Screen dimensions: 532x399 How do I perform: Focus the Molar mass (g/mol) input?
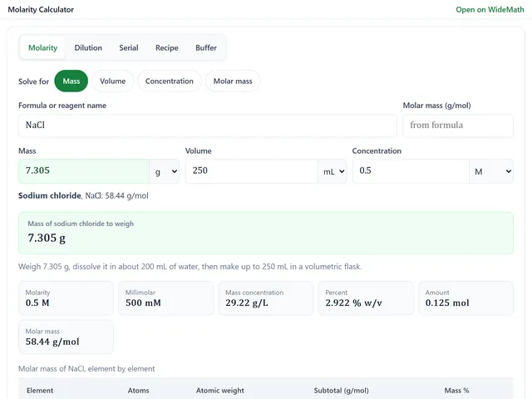point(458,126)
